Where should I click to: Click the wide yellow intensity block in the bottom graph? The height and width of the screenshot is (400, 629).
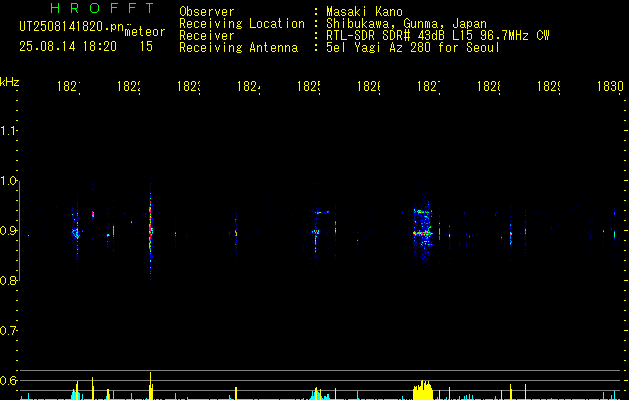pos(423,390)
